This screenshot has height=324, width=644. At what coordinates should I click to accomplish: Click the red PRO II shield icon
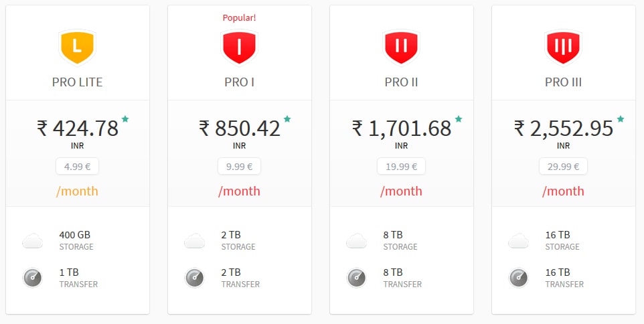pos(401,48)
